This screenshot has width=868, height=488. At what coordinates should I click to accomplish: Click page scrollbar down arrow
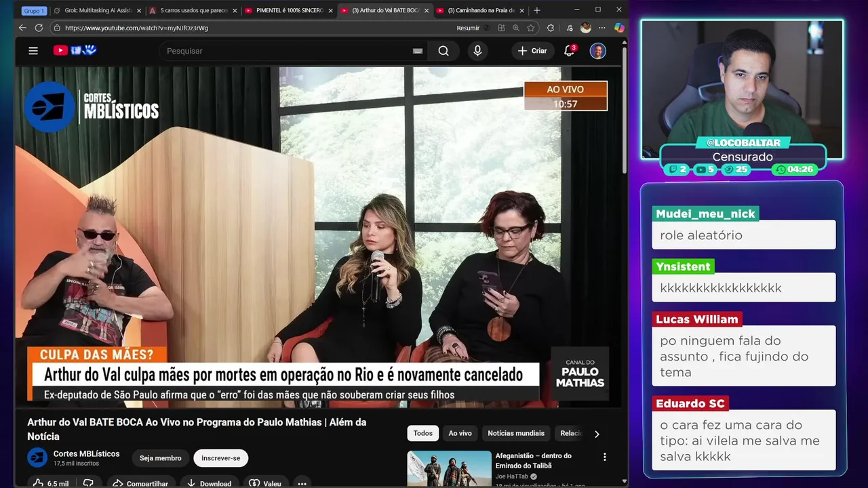click(624, 482)
